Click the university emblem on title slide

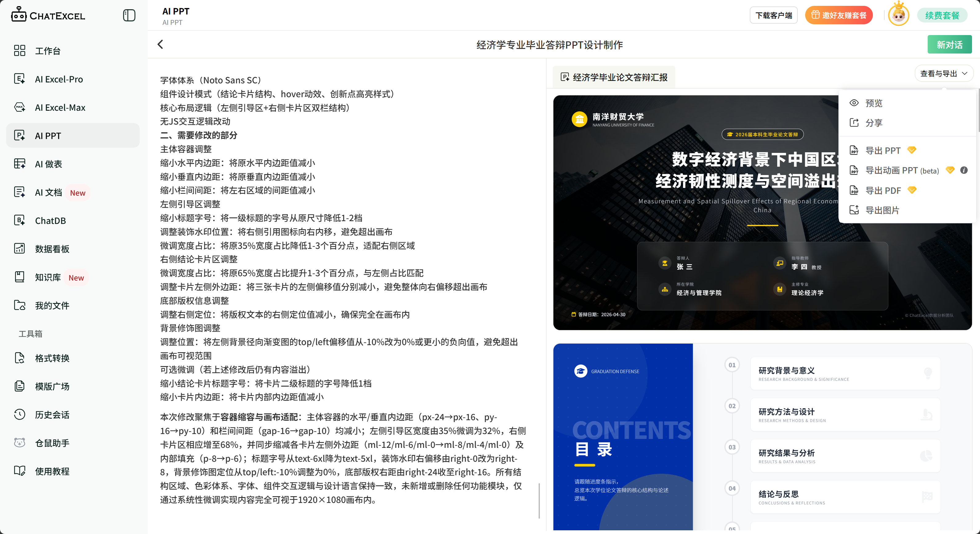[579, 119]
